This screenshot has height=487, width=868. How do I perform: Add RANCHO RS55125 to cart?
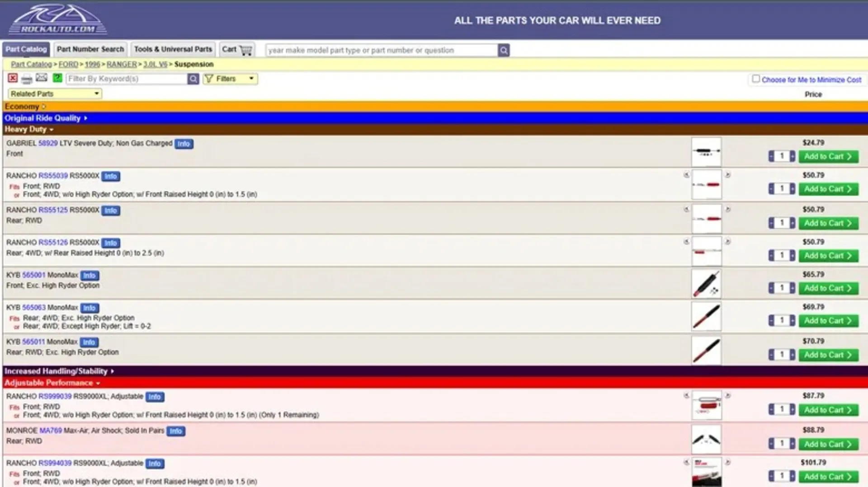pos(828,223)
